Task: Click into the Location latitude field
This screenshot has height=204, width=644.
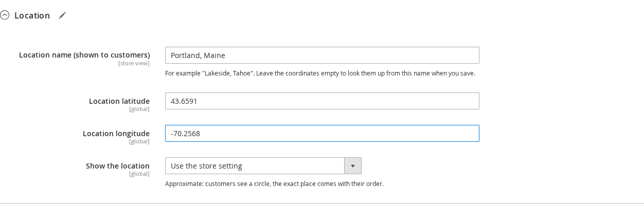Action: [322, 101]
